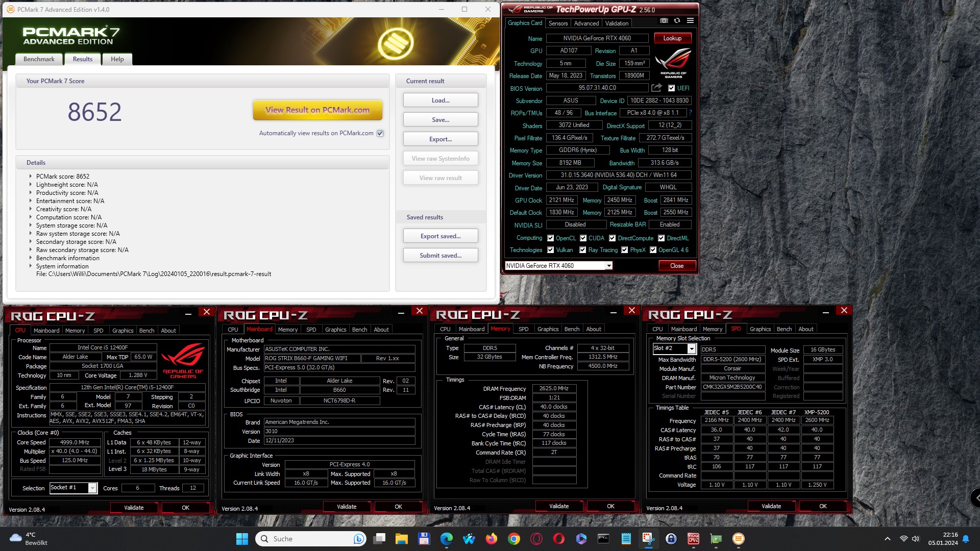Open Wi-Fi network settings in tray
The height and width of the screenshot is (551, 980).
903,539
